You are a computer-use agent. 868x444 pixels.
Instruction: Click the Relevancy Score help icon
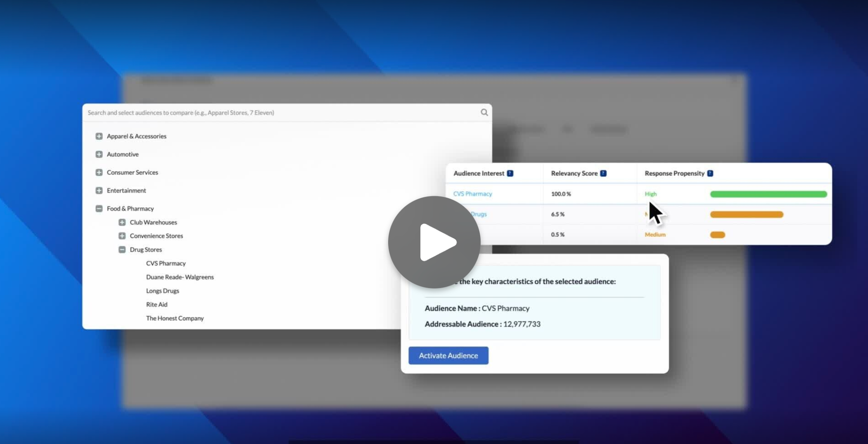tap(603, 173)
